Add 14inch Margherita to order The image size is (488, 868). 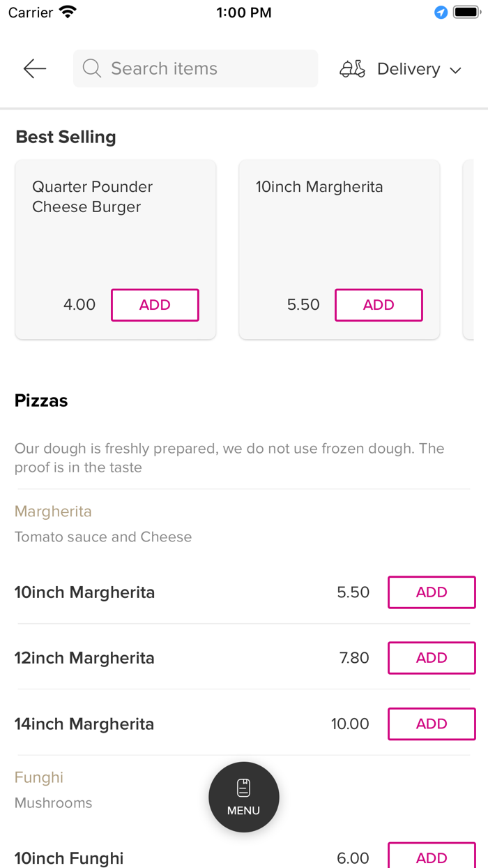click(x=432, y=724)
